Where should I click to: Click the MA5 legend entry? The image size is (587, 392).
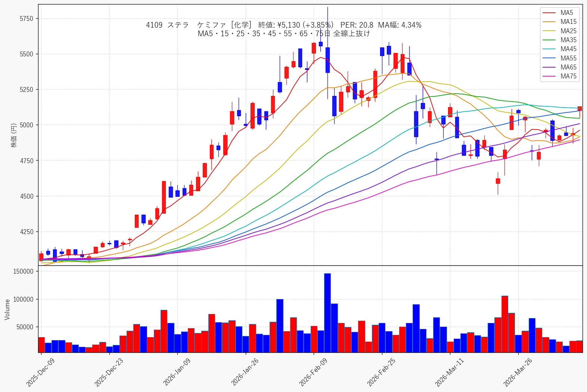[559, 13]
